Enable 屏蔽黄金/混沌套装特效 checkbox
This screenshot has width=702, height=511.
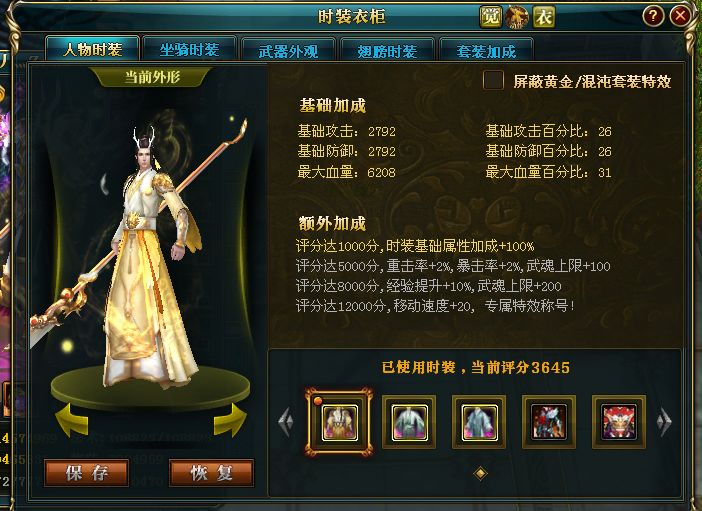point(493,81)
